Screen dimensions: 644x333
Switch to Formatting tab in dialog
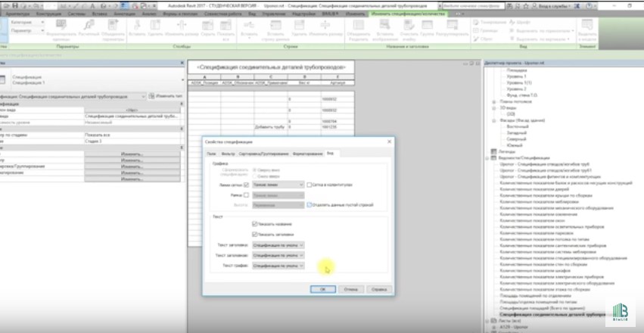coord(307,154)
